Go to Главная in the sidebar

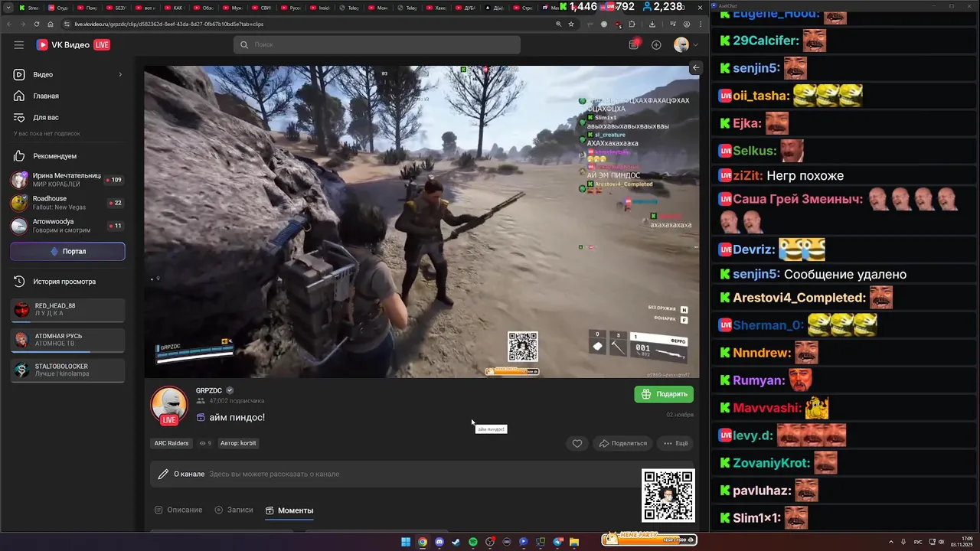67,96
